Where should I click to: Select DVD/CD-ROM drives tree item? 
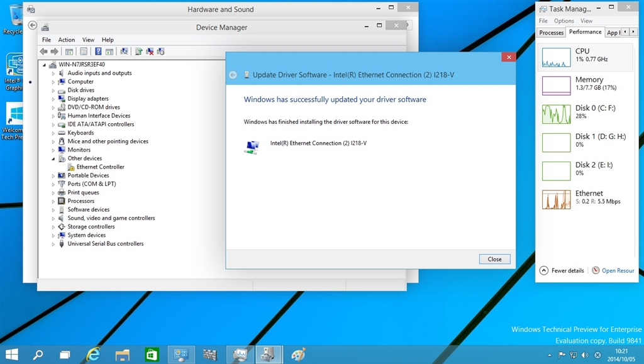tap(94, 107)
